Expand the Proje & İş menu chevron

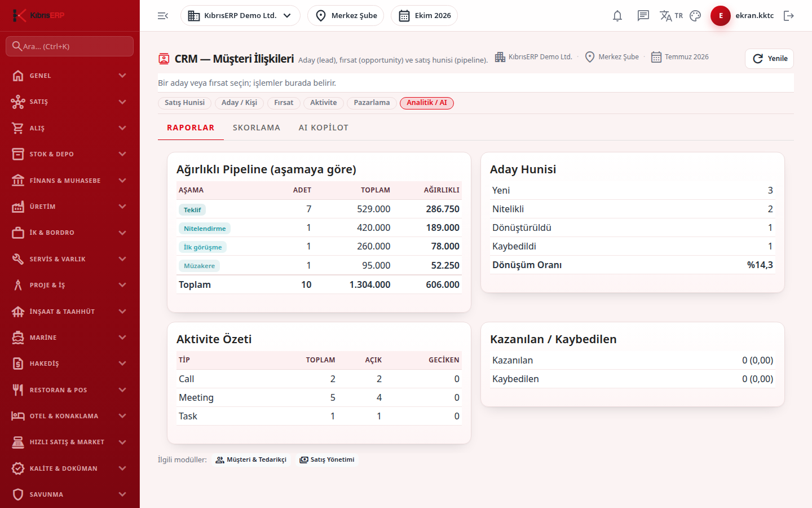coord(122,285)
